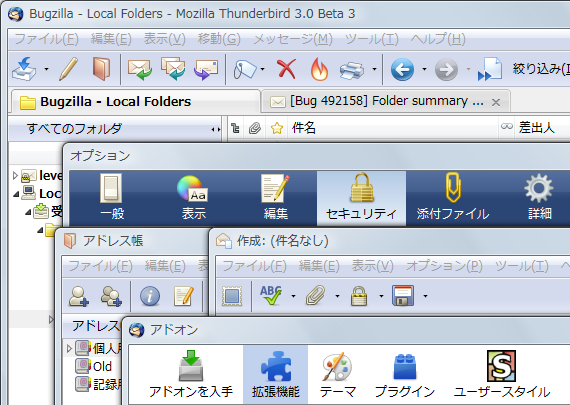The width and height of the screenshot is (570, 405).
Task: Open 編集(E) menu in Address Book window
Action: (x=165, y=266)
